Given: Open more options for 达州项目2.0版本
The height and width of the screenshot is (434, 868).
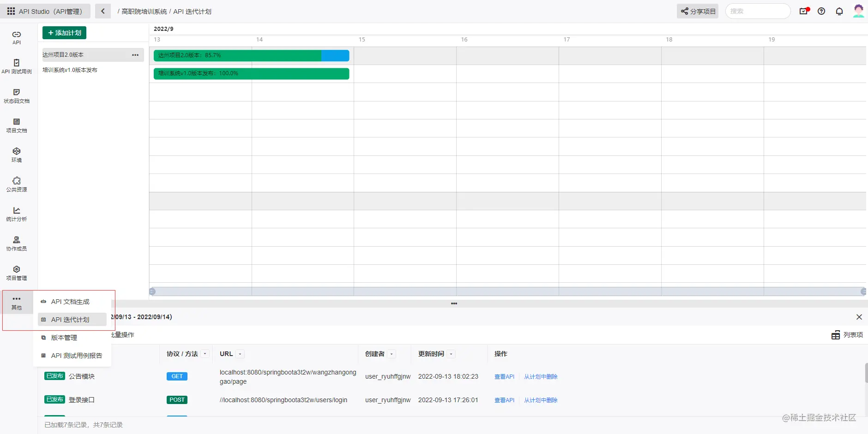Looking at the screenshot, I should 135,55.
